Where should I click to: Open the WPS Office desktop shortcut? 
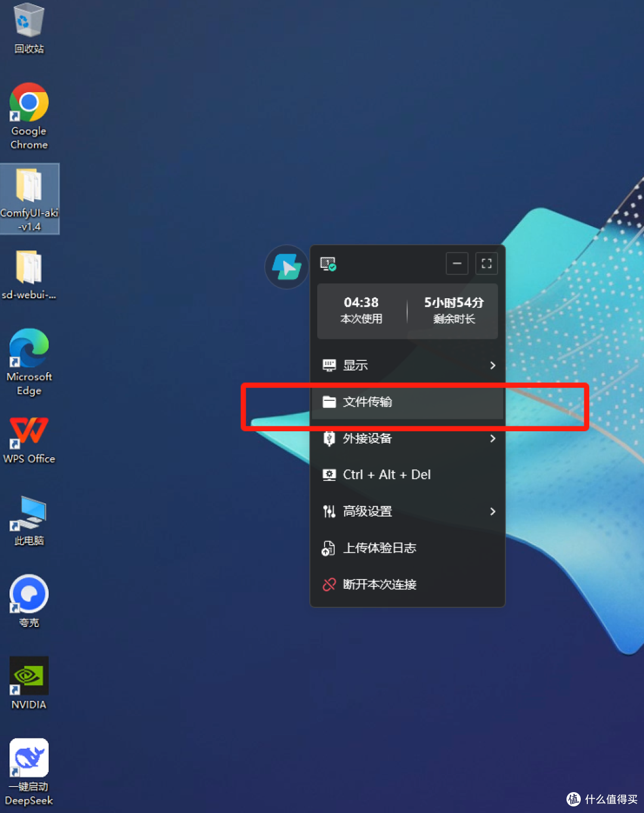click(29, 441)
